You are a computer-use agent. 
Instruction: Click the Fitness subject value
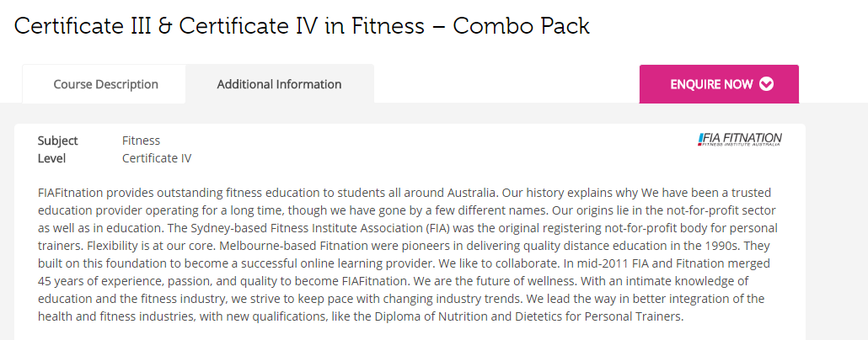(x=142, y=141)
